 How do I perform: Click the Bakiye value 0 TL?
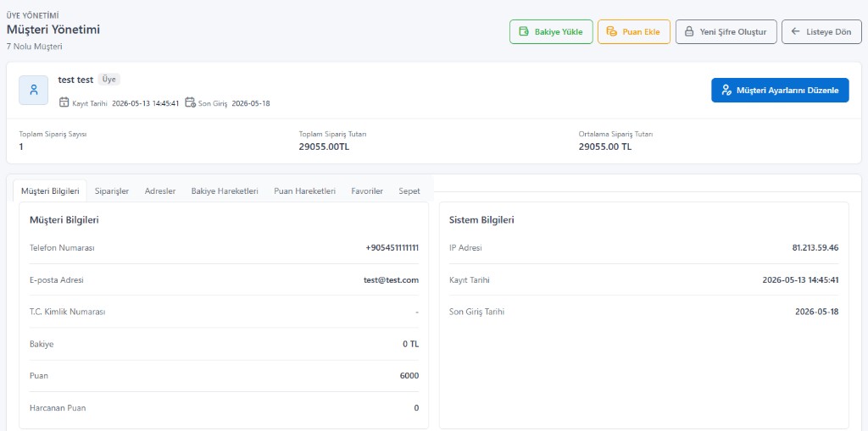411,344
